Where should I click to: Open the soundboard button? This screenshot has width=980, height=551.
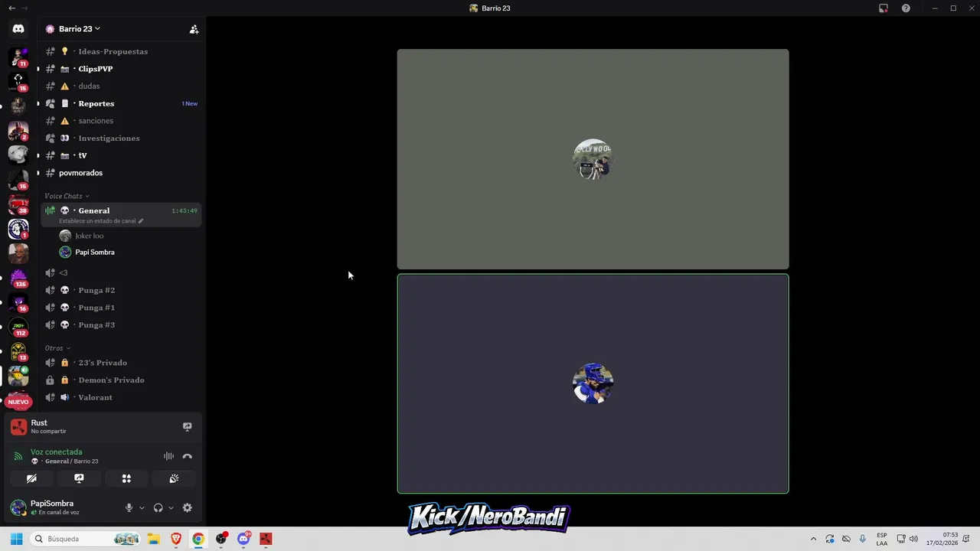tap(174, 478)
